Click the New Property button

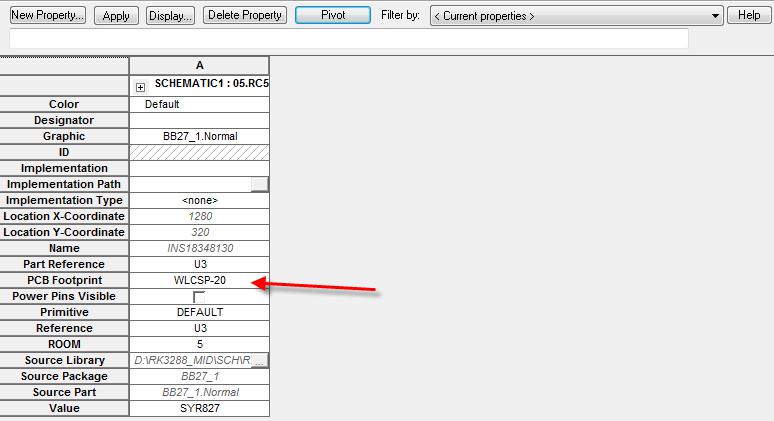47,16
